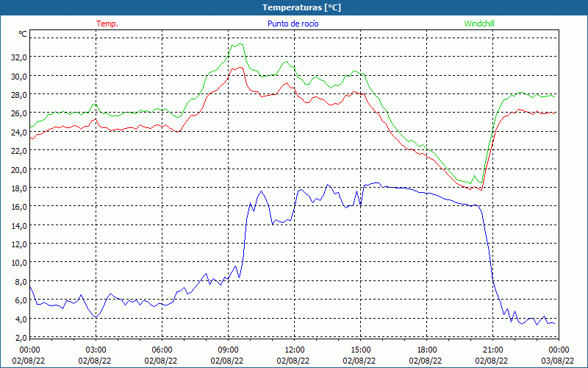The width and height of the screenshot is (588, 368).
Task: Click the 02/08/22 date under 12:00
Action: (x=293, y=361)
